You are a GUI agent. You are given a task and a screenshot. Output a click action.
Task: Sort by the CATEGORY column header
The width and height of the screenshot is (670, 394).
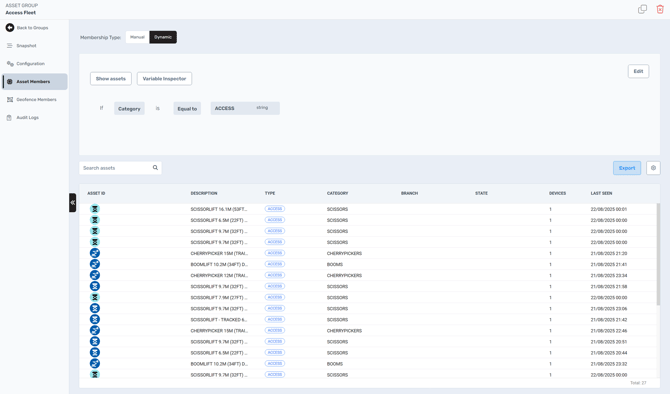pos(338,194)
